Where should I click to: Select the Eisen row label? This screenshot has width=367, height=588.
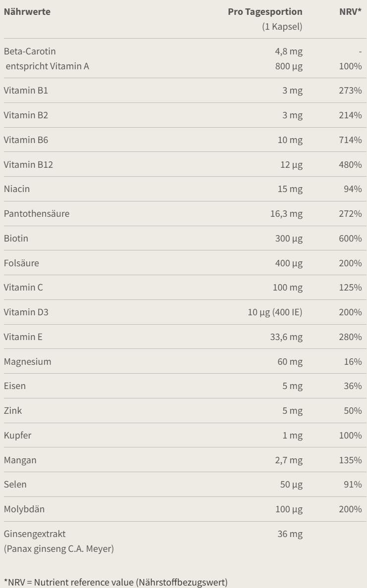click(15, 386)
